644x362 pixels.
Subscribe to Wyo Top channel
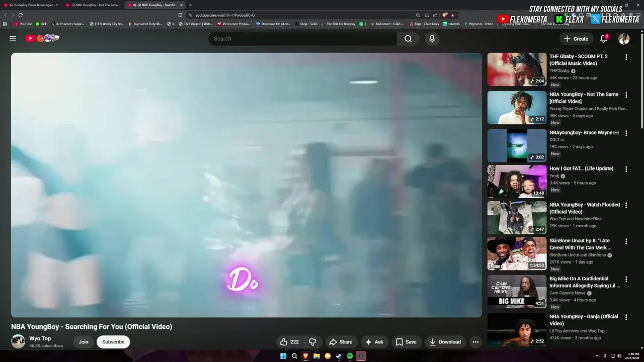[113, 342]
